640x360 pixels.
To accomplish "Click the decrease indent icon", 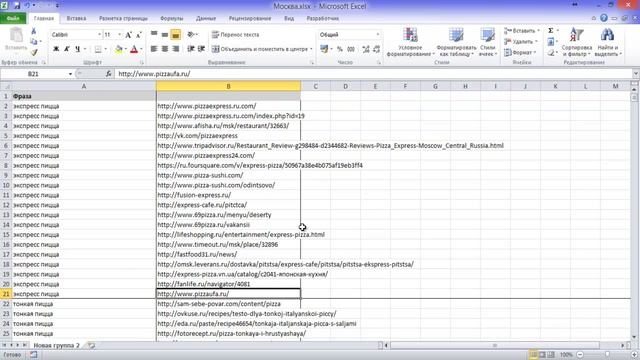I will 191,49.
